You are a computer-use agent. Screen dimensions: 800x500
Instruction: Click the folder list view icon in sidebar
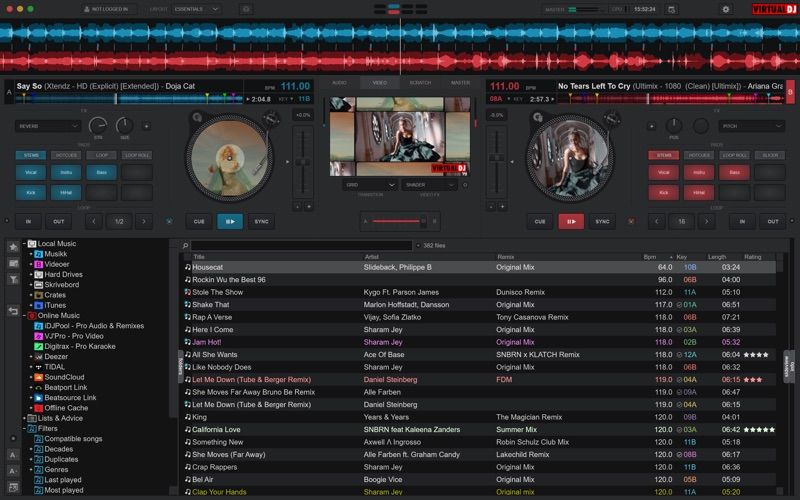(13, 263)
